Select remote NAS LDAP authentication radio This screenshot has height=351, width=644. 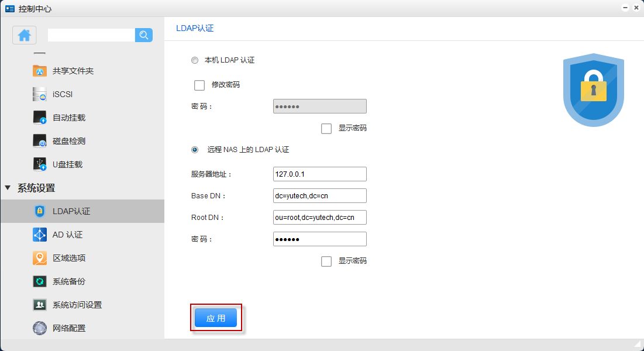tap(195, 150)
